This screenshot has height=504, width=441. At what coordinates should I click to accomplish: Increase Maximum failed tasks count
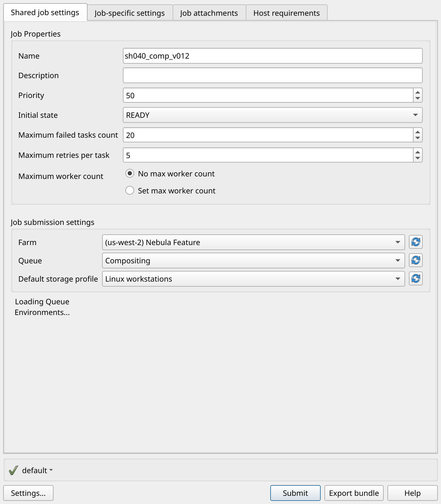pyautogui.click(x=418, y=132)
